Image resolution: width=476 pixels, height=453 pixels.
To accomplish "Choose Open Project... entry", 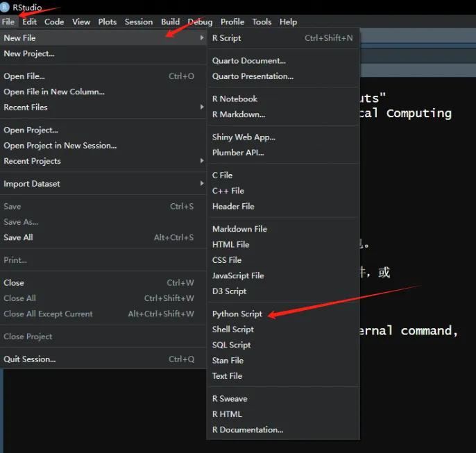I will click(x=103, y=130).
